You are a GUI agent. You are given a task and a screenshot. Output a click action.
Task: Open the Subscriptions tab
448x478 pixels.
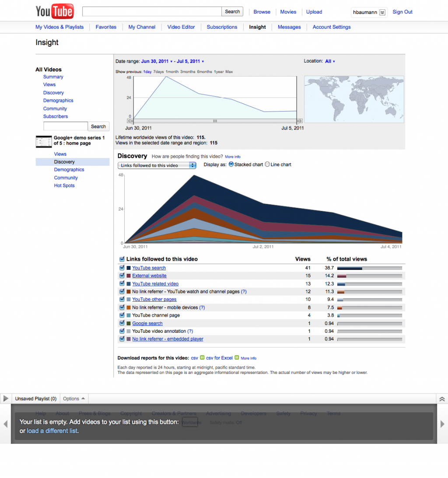(x=222, y=27)
